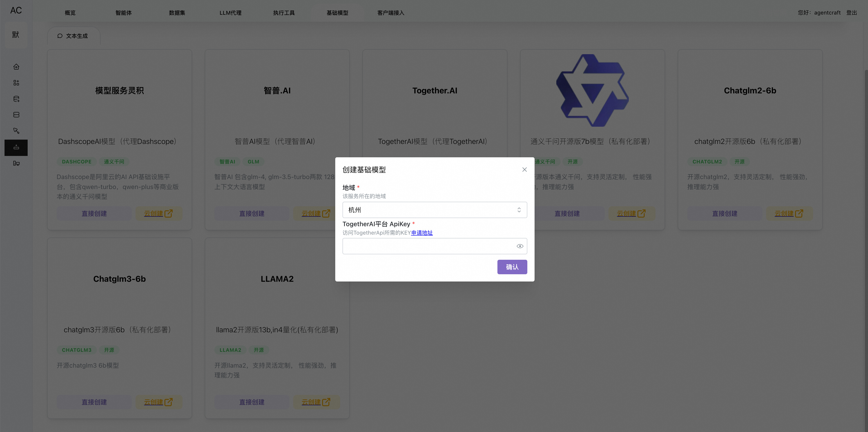Viewport: 868px width, 432px height.
Task: Click the 文本生成 tab
Action: pos(73,36)
